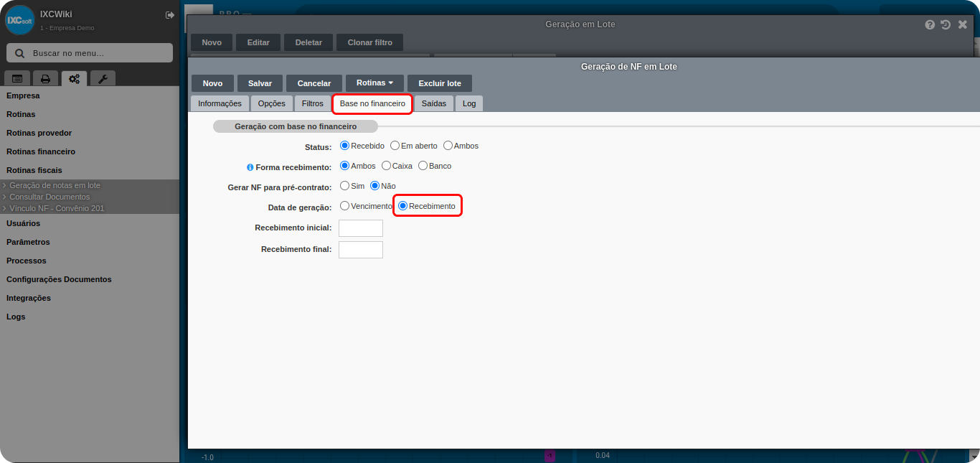
Task: Choose Sim for Gerar NF para pré-contrato
Action: pos(344,186)
